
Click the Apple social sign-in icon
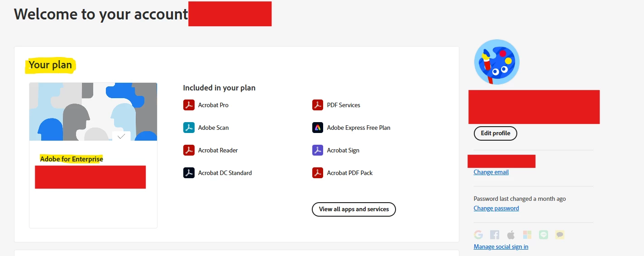[x=511, y=235]
